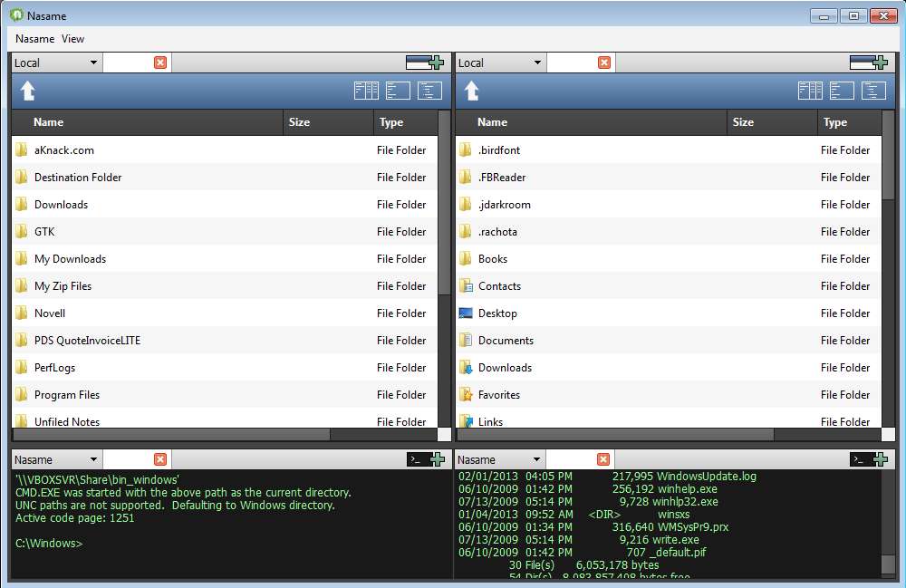Click bottom-right console scrollbar thumb
Viewport: 906px width, 588px height.
[889, 564]
